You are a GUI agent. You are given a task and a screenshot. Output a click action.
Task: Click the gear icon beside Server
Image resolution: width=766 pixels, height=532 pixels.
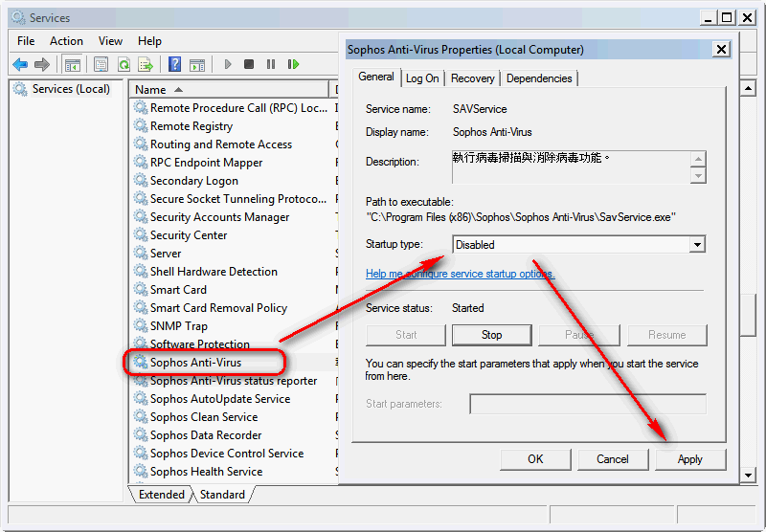(x=141, y=253)
